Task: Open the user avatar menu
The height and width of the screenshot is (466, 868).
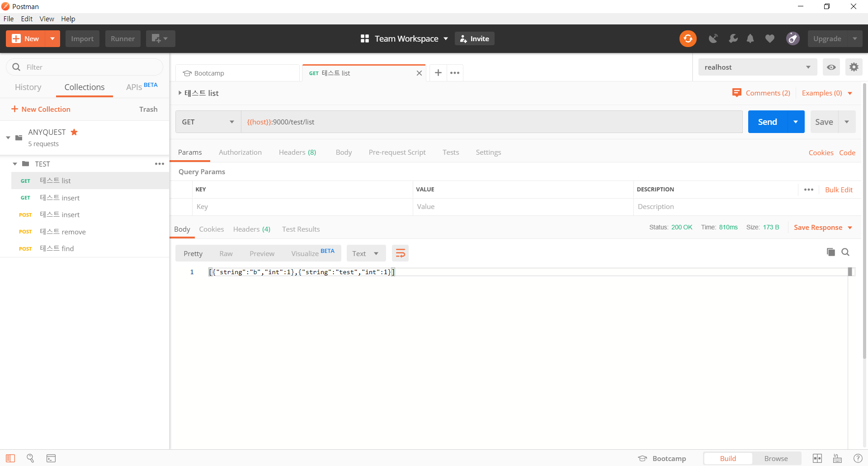Action: (x=793, y=38)
